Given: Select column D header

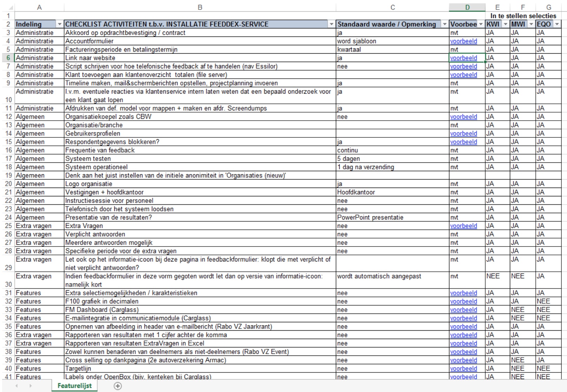Looking at the screenshot, I should [467, 7].
